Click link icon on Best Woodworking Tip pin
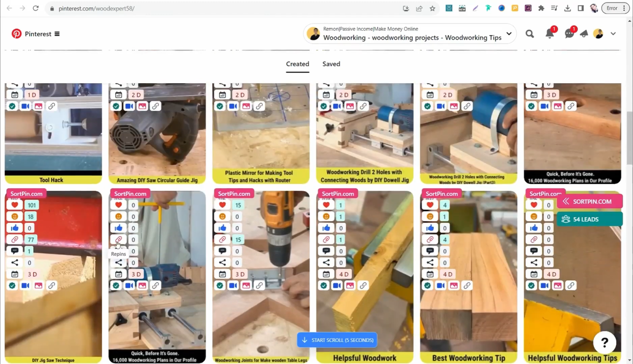633x364 pixels. pyautogui.click(x=467, y=286)
